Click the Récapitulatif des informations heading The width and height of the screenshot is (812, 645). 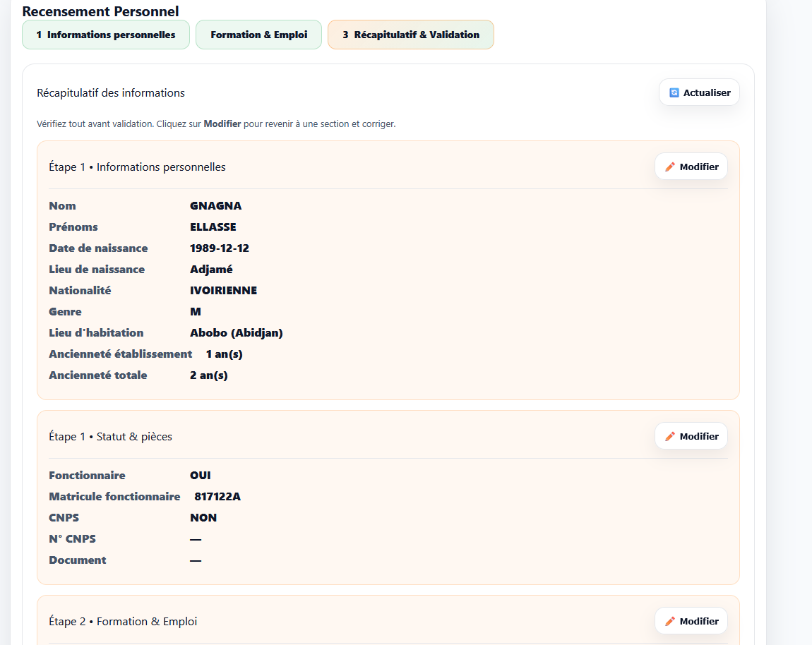[x=111, y=93]
